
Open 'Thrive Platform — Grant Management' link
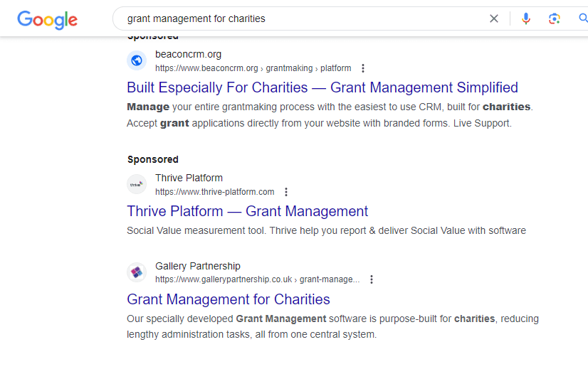[248, 211]
